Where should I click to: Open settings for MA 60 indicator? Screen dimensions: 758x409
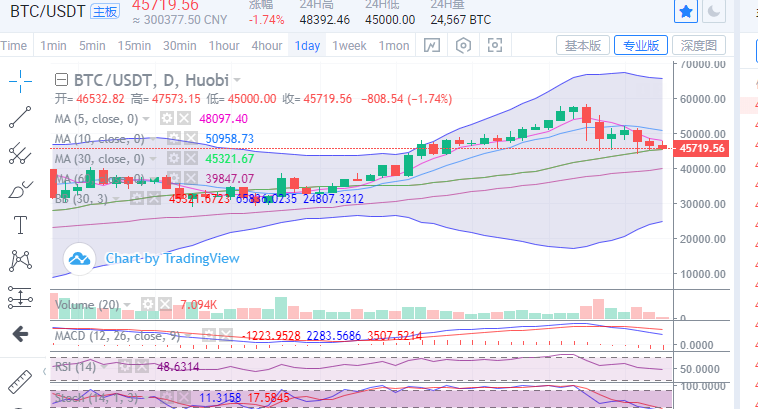[x=174, y=178]
